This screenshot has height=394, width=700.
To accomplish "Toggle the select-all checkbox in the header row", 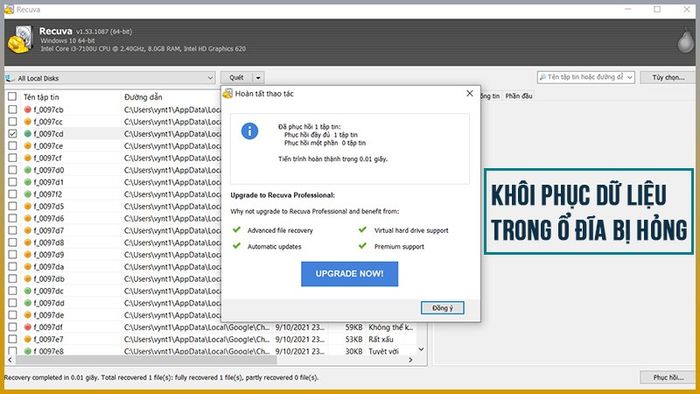I will tap(12, 96).
